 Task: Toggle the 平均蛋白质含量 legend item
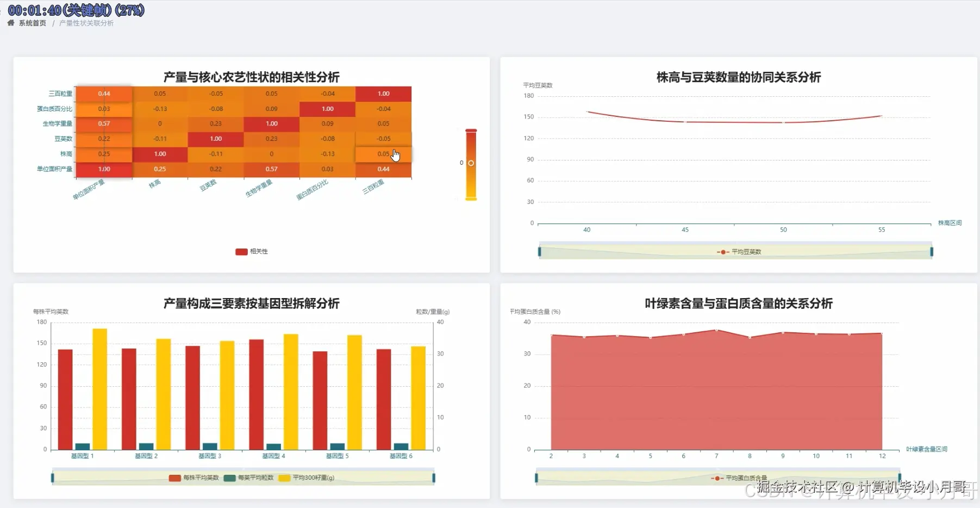pyautogui.click(x=739, y=478)
